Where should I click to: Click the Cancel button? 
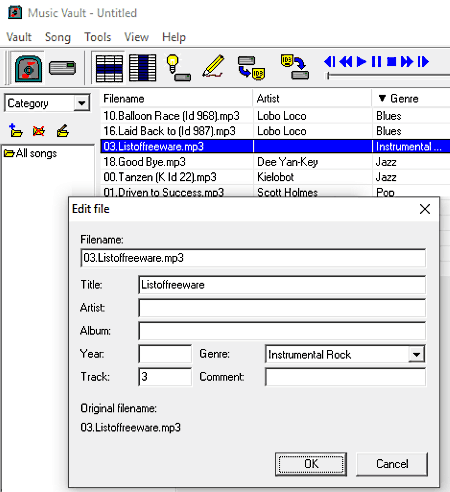pyautogui.click(x=392, y=464)
